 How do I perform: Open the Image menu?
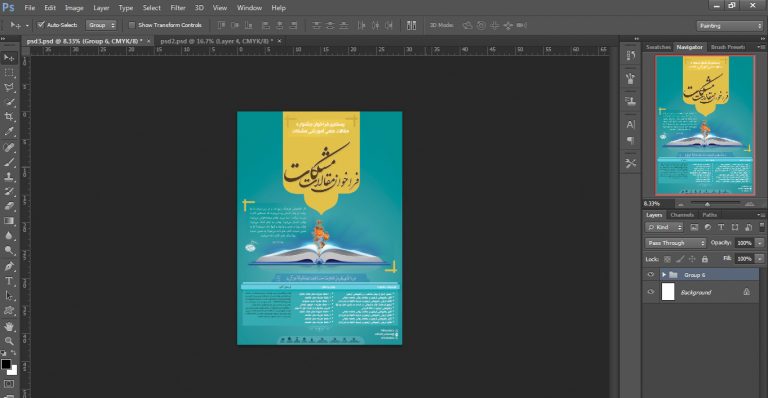coord(74,8)
